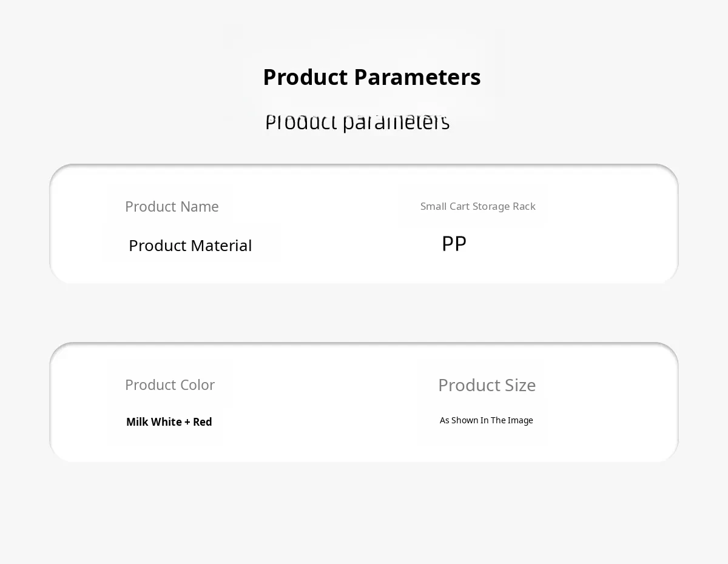Select the "Product Name" label
Image resolution: width=728 pixels, height=564 pixels.
tap(172, 207)
